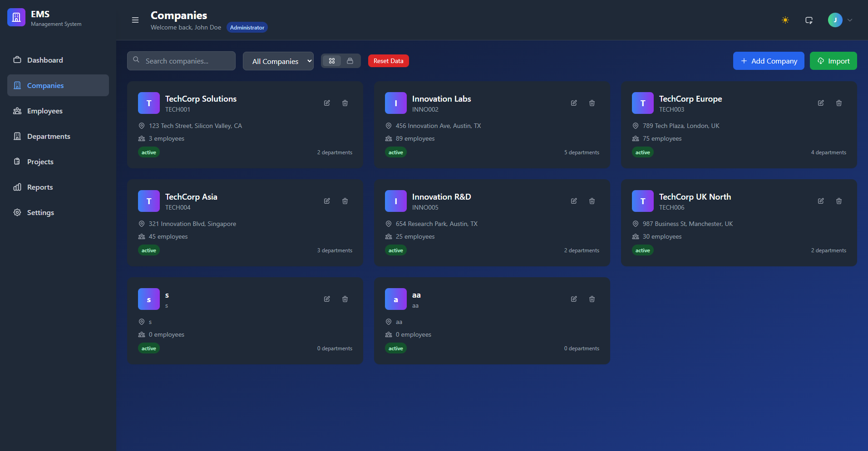Toggle grid view for companies
868x451 pixels.
click(x=332, y=60)
